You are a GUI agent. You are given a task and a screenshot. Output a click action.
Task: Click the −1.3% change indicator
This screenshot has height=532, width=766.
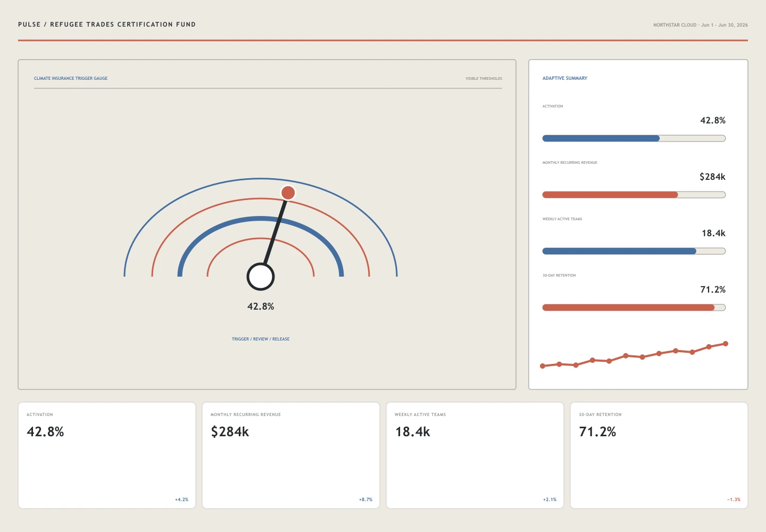(x=734, y=500)
